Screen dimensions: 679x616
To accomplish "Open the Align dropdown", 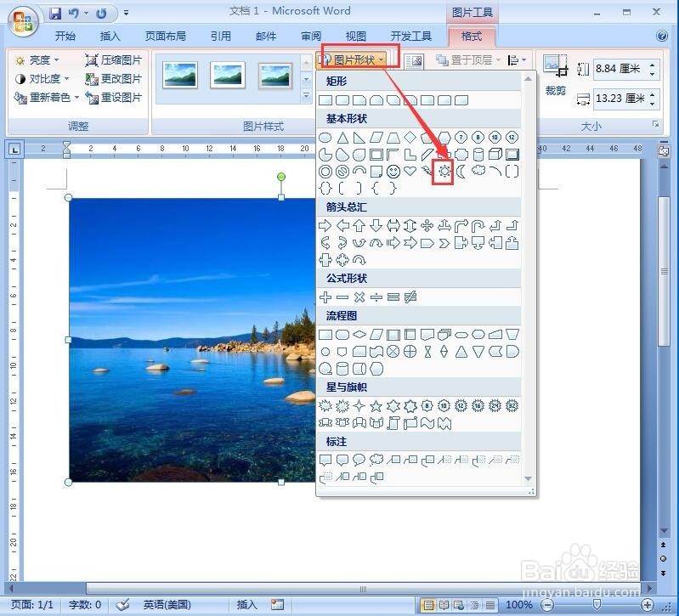I will (x=517, y=59).
